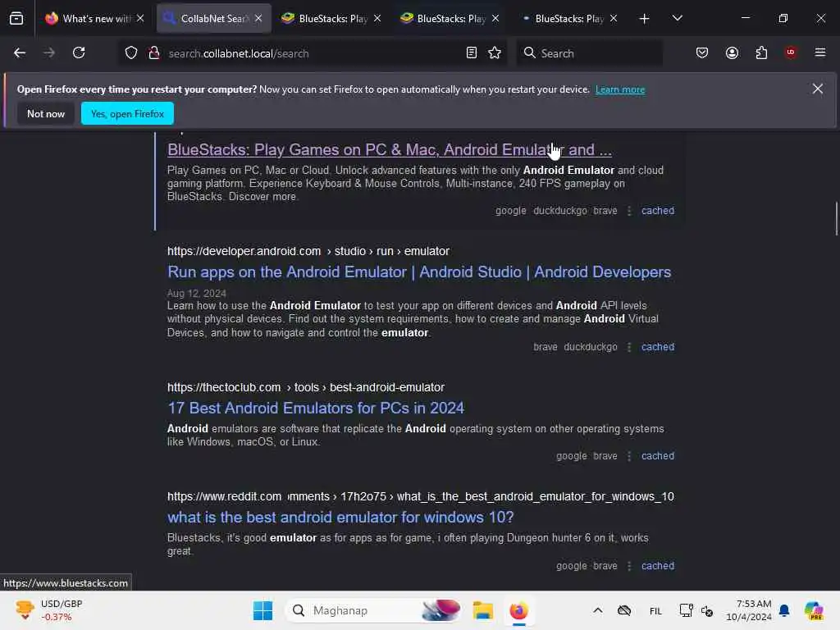The image size is (840, 630).
Task: Expand the list all tabs chevron
Action: (x=677, y=18)
